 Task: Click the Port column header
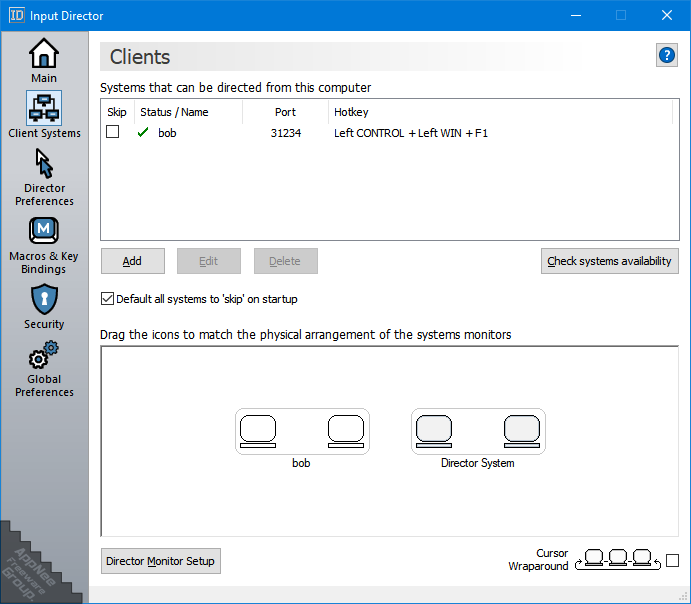point(286,112)
